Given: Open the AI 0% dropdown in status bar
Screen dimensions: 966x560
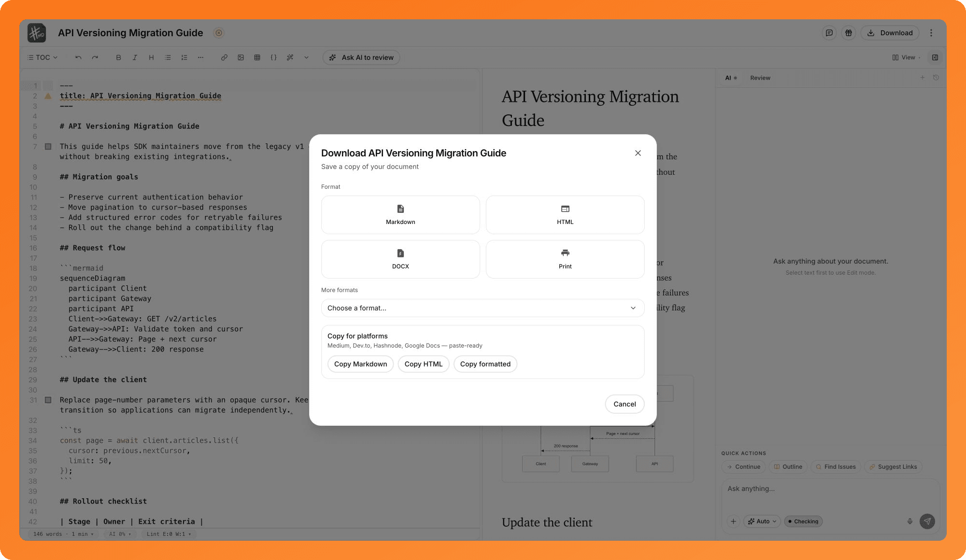Looking at the screenshot, I should [120, 534].
